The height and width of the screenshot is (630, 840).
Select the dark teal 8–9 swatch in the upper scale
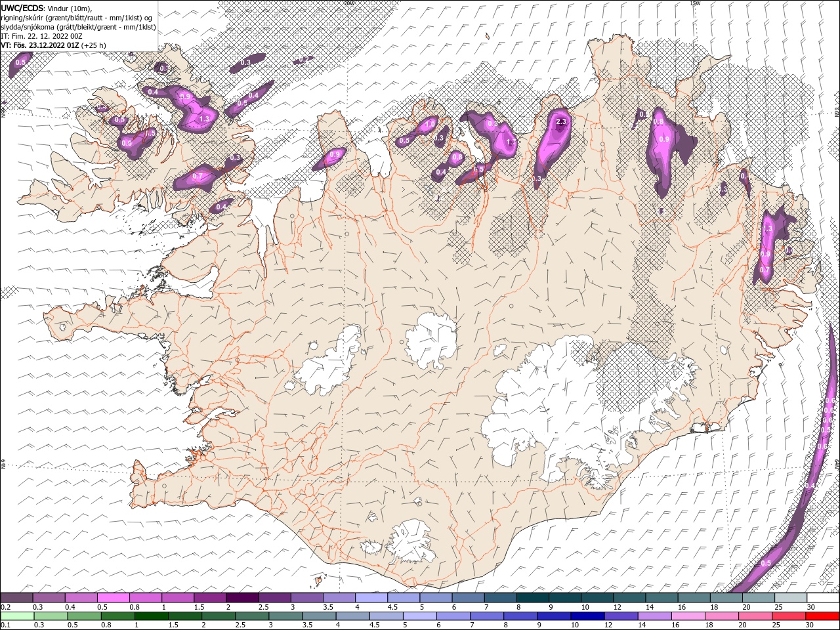pyautogui.click(x=533, y=598)
